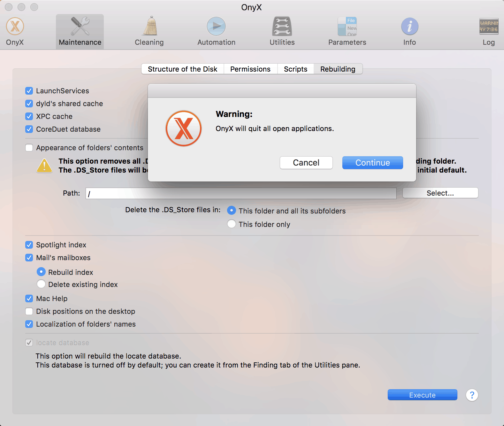Viewport: 504px width, 426px height.
Task: Click the OnyX logo in warning dialog
Action: pos(184,128)
